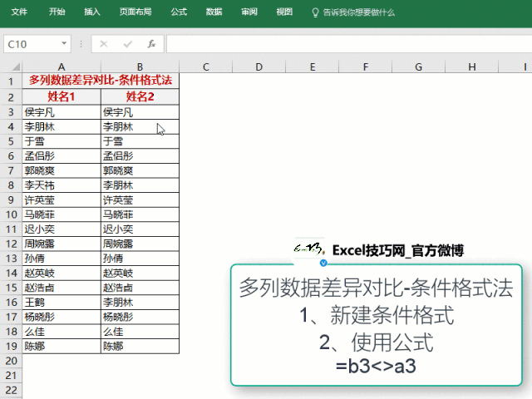Select cell B16 李朋林
This screenshot has width=532, height=399.
coord(140,303)
